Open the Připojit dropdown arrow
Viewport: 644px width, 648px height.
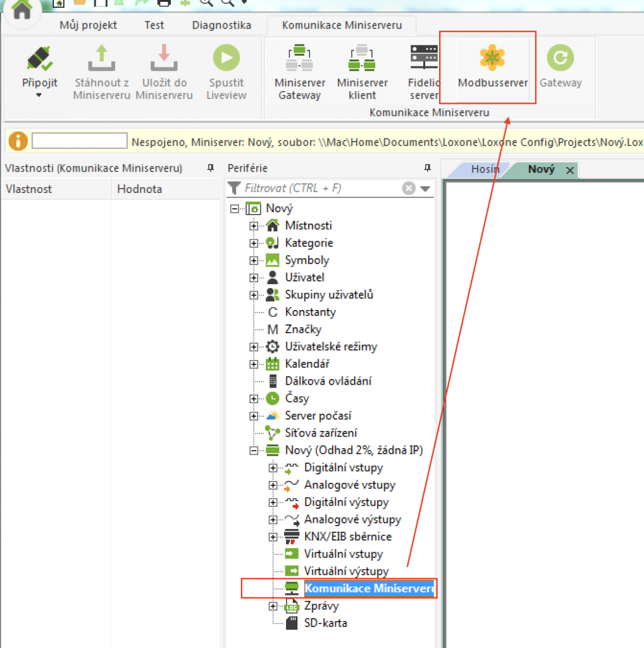tap(39, 96)
